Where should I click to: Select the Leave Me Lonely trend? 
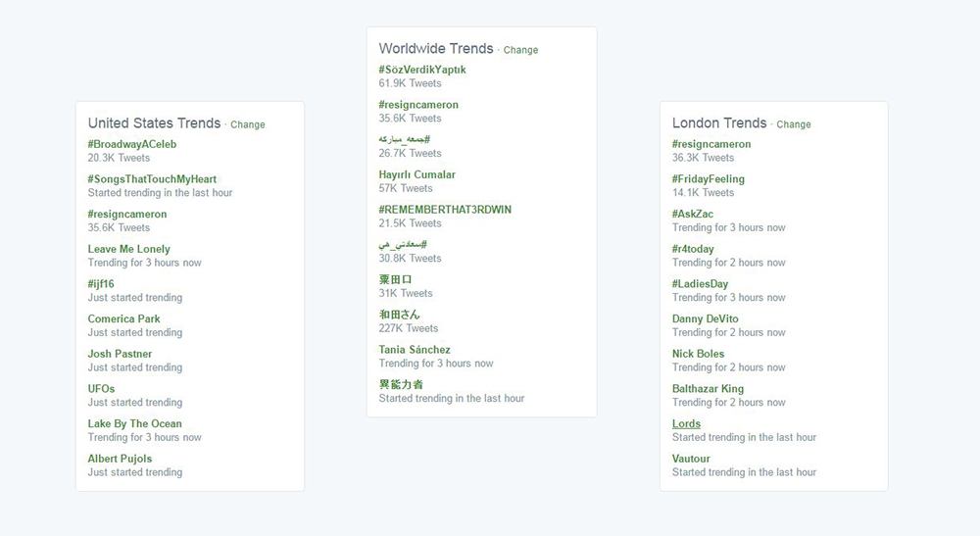coord(128,249)
